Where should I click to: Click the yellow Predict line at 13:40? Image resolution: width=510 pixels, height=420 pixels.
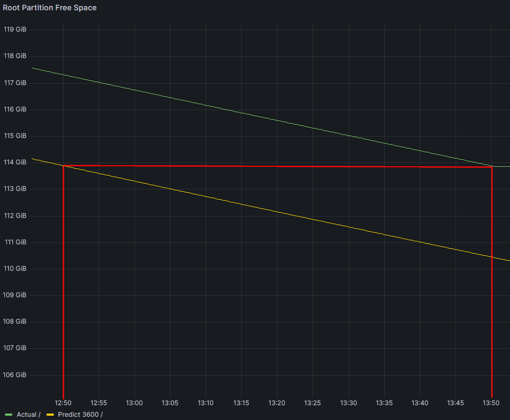point(420,241)
